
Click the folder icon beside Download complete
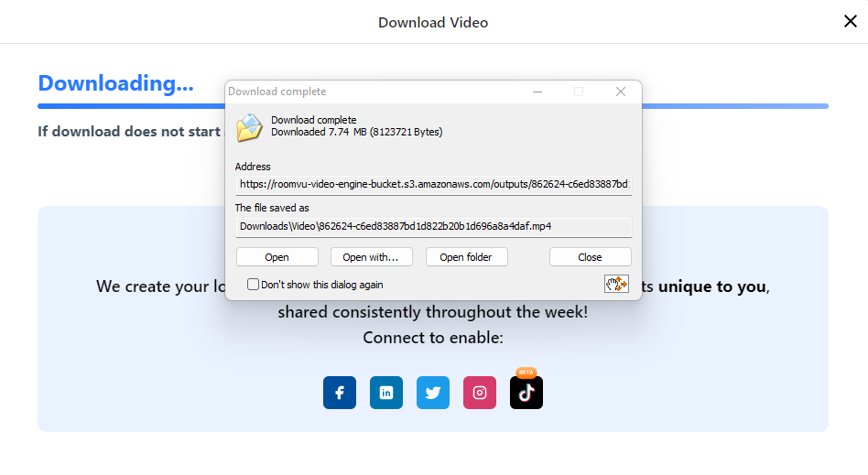coord(249,127)
